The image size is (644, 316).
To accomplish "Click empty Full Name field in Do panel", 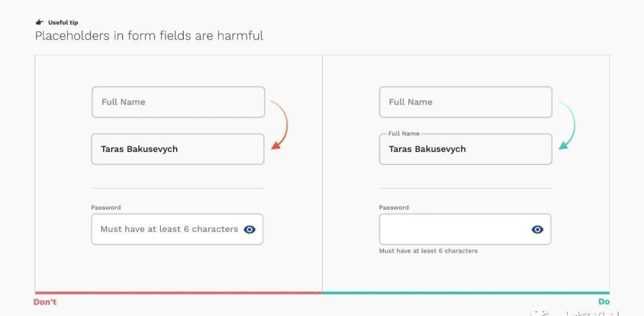I will tap(466, 102).
